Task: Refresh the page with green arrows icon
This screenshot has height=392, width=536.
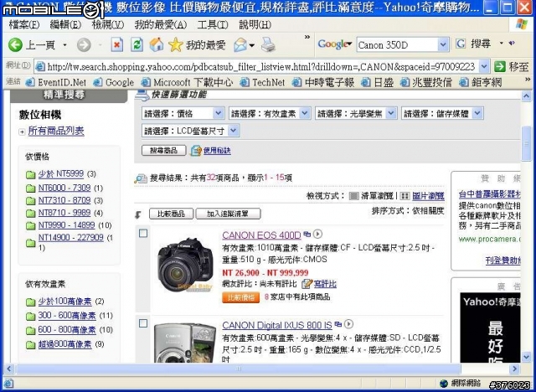Action: point(137,44)
